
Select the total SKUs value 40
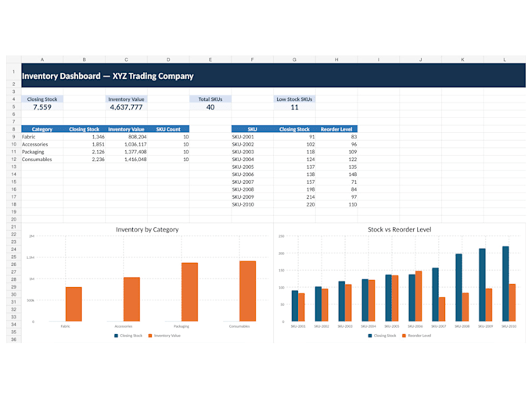point(210,107)
